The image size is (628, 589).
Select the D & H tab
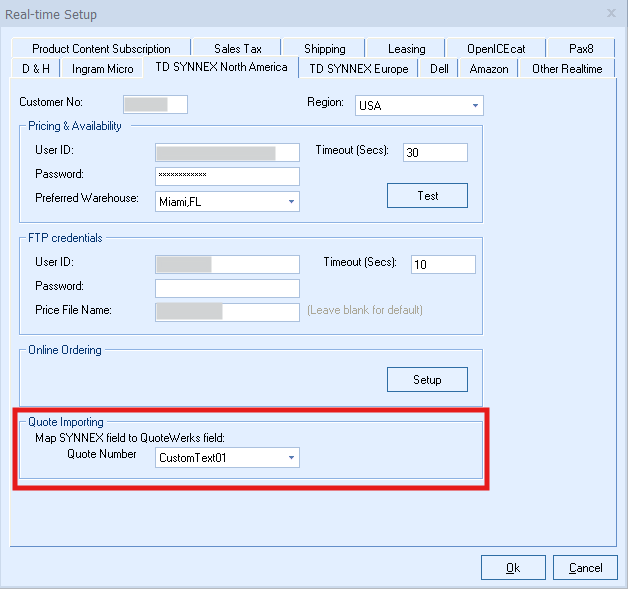click(x=36, y=69)
